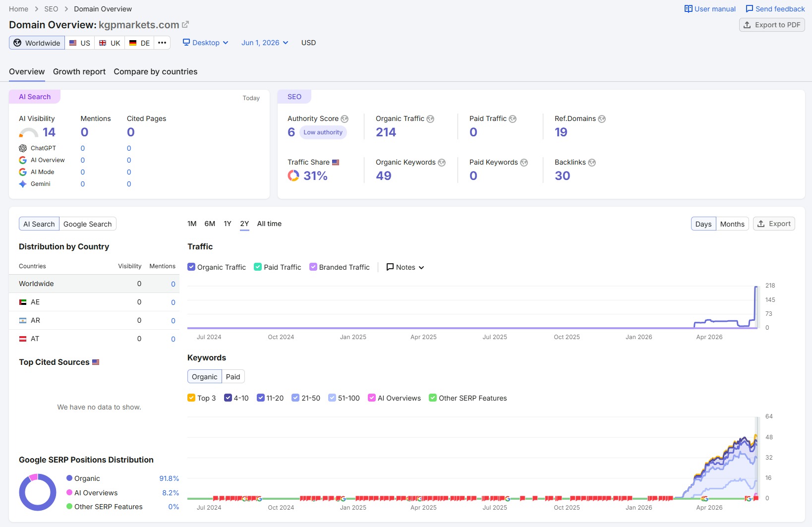Toggle the 21-50 positions checkbox
The image size is (812, 527).
coord(295,398)
